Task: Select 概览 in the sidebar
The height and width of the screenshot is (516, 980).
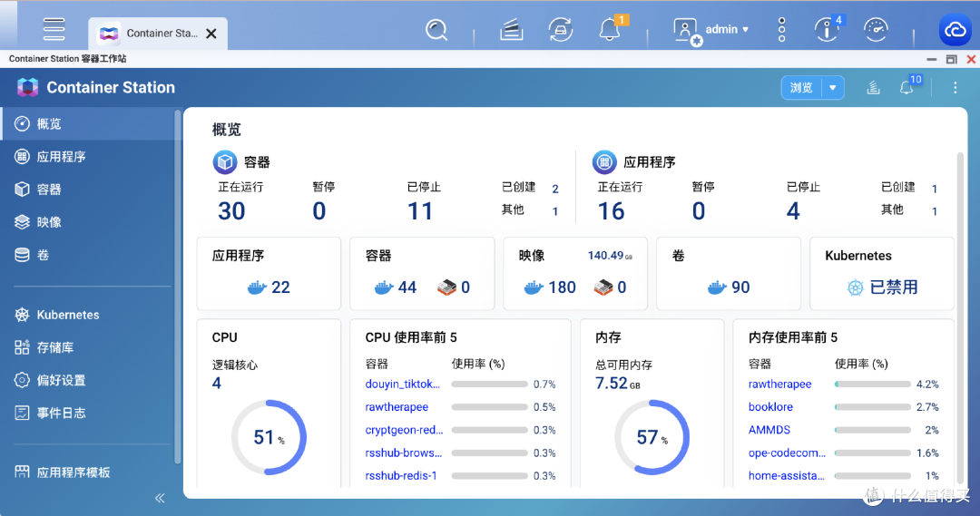Action: point(87,123)
